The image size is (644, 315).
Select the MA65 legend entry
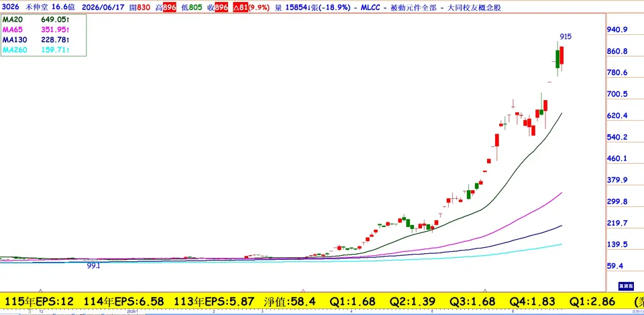(x=11, y=30)
